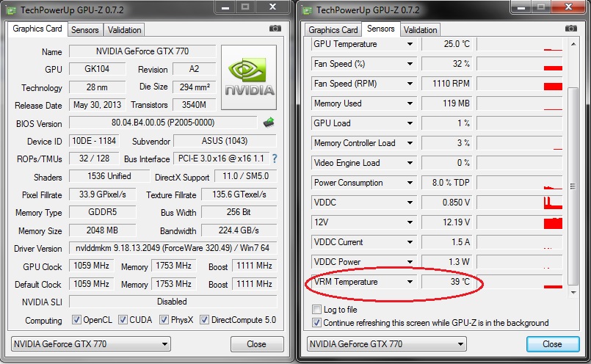Click the camera screenshot icon in Sensors window
Viewport: 591px width, 364px height.
[571, 29]
